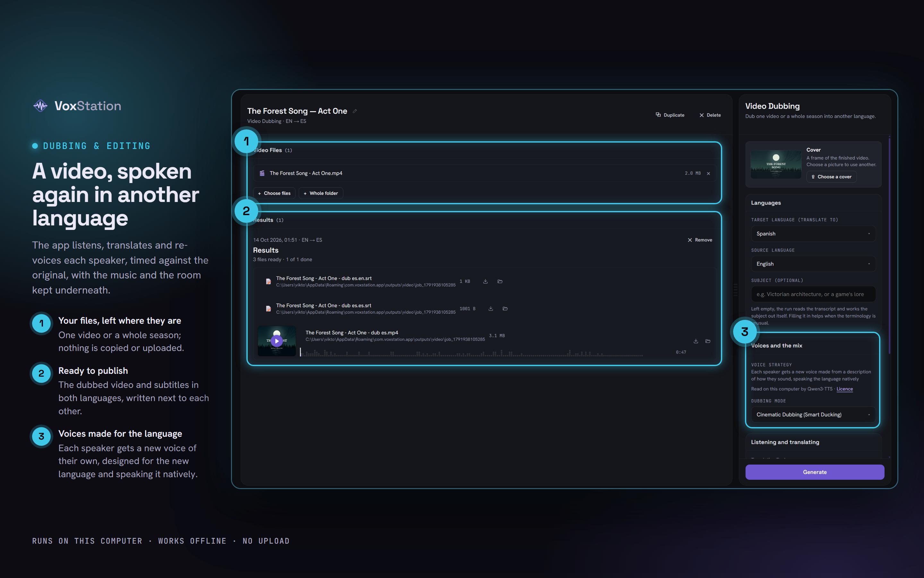Focus the Subject (optional) input field
Image resolution: width=924 pixels, height=578 pixels.
[x=813, y=294]
